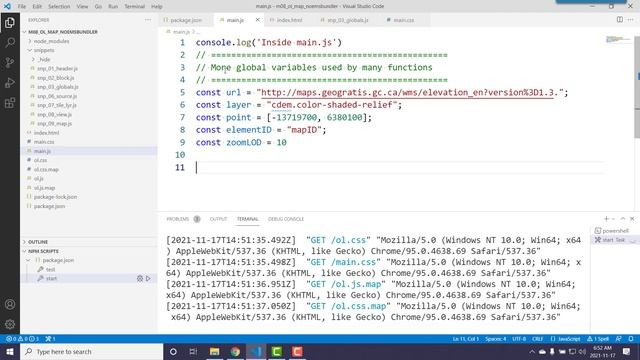
Task: Switch to the index.html editor tab
Action: coord(289,20)
